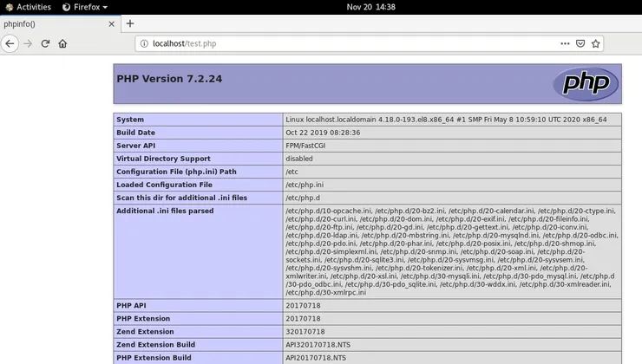Click the parsed .ini files list text

point(452,251)
